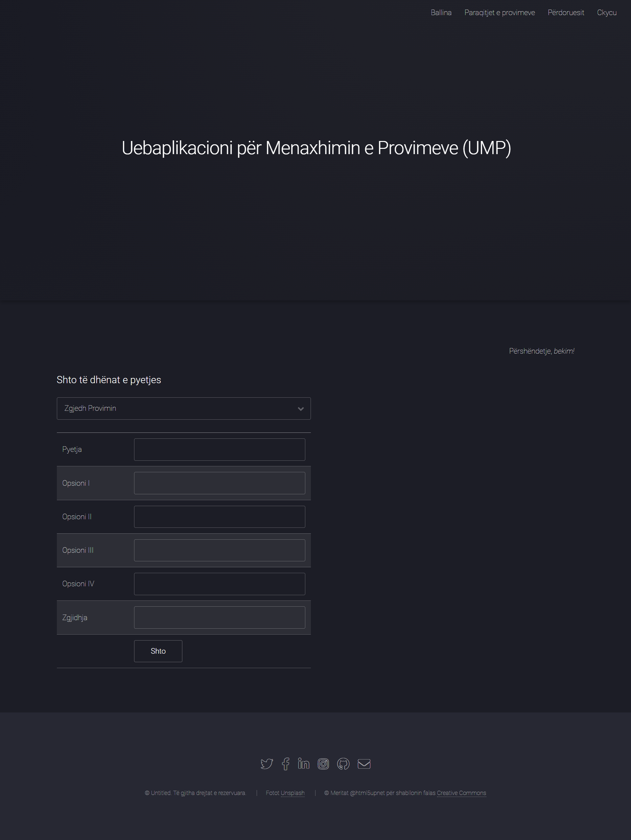Viewport: 631px width, 840px height.
Task: Click inside the Opsioni IV field
Action: tap(220, 584)
